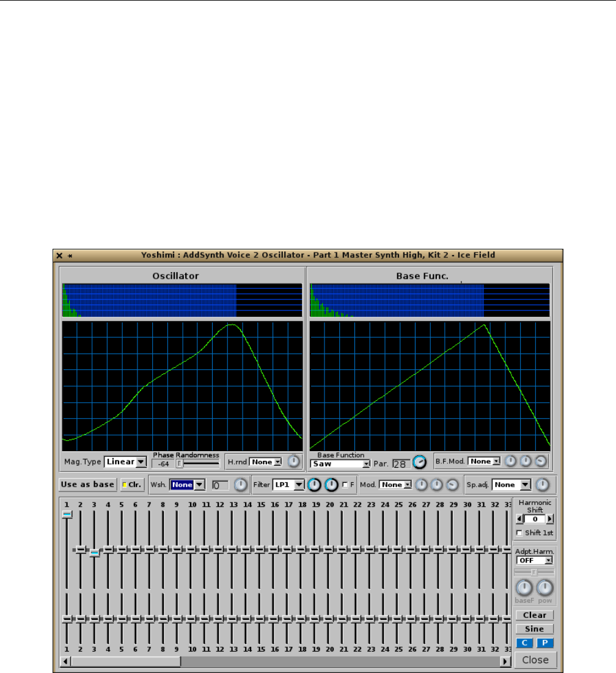Screen dimensions: 616x673
Task: Click the Phase Randomness value -64
Action: point(163,464)
